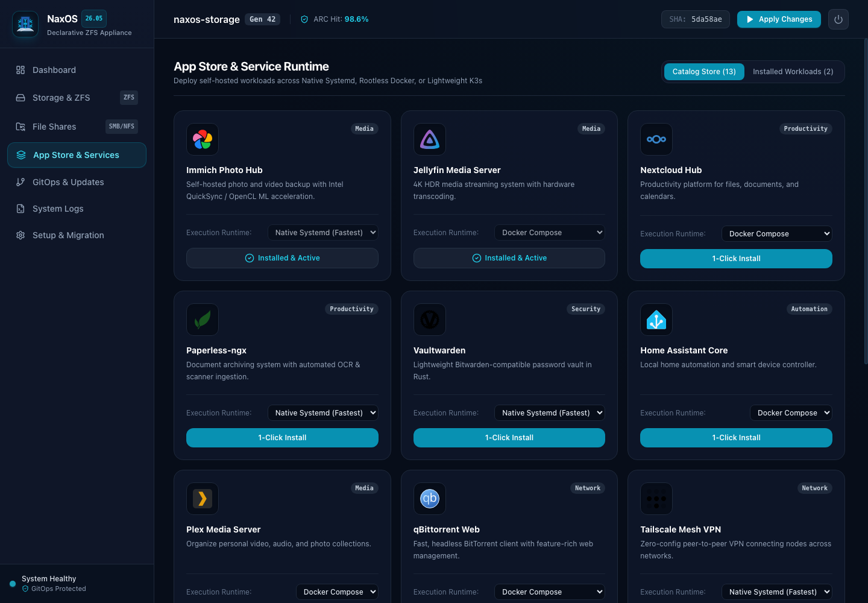Click the App Store layers icon
This screenshot has height=603, width=868.
(x=21, y=155)
